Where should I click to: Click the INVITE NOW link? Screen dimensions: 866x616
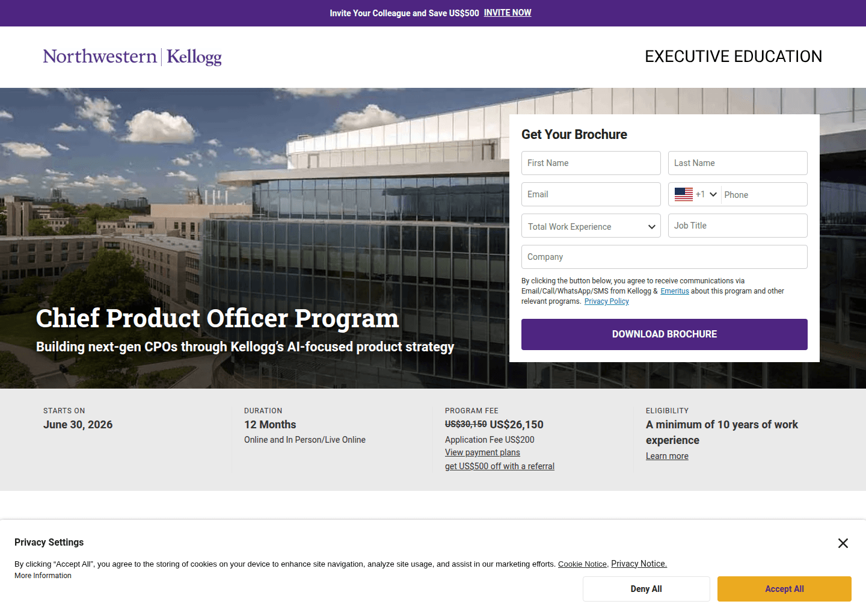(x=508, y=13)
